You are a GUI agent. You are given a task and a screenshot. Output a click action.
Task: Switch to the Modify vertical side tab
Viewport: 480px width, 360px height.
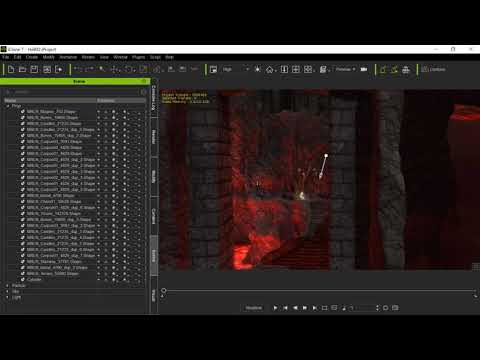[154, 176]
